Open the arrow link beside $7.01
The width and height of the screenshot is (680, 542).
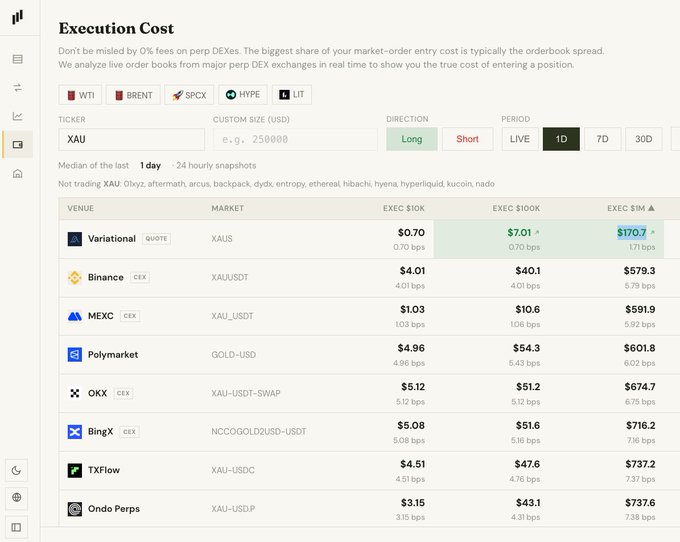pos(537,233)
